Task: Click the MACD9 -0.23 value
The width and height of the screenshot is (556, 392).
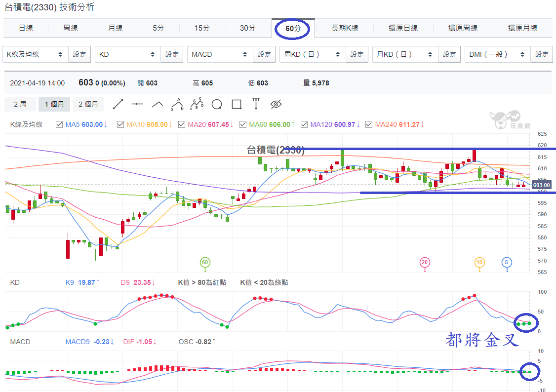Action: point(89,342)
